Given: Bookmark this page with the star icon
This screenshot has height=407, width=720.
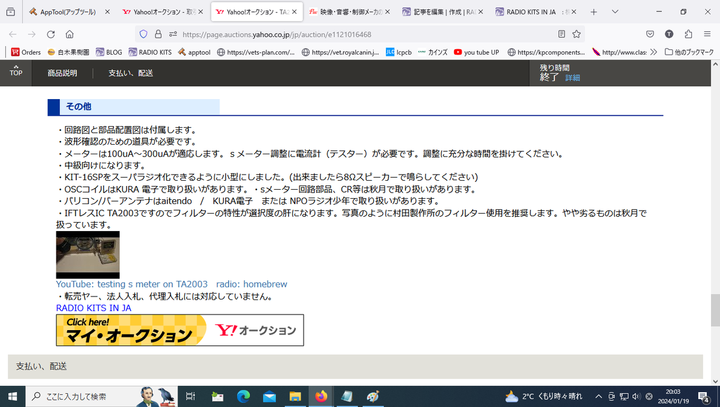Looking at the screenshot, I should [x=576, y=34].
